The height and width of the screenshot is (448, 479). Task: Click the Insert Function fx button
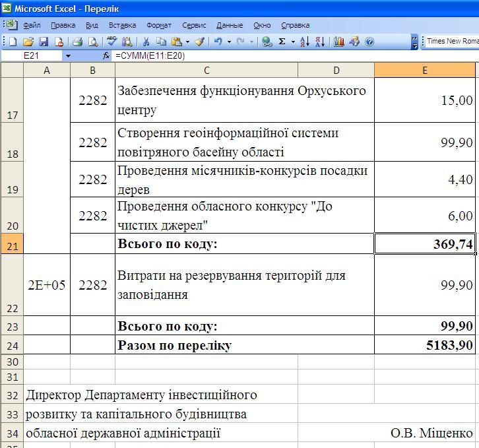point(106,56)
